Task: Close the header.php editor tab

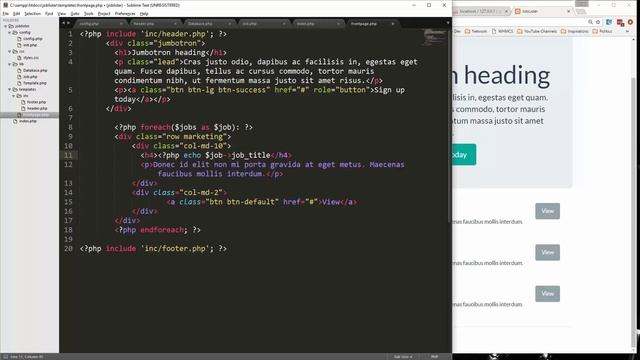Action: click(176, 24)
